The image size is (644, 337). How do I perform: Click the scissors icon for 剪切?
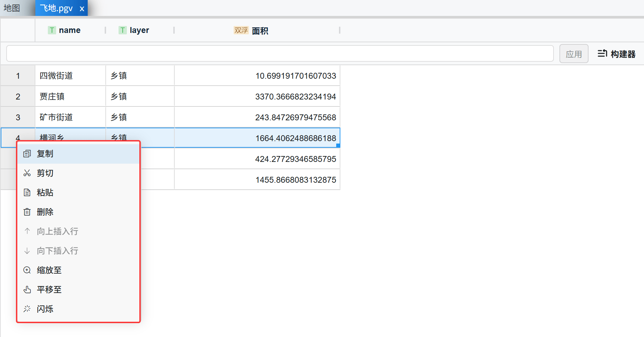[27, 173]
